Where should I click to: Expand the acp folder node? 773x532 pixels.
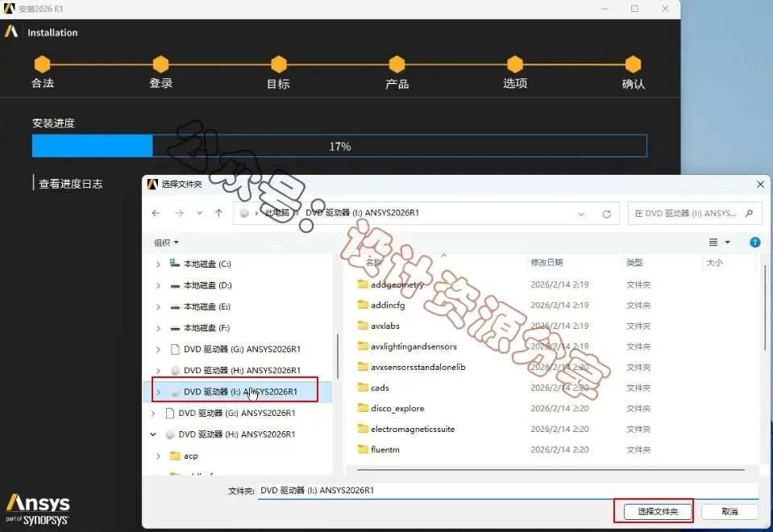pyautogui.click(x=158, y=456)
